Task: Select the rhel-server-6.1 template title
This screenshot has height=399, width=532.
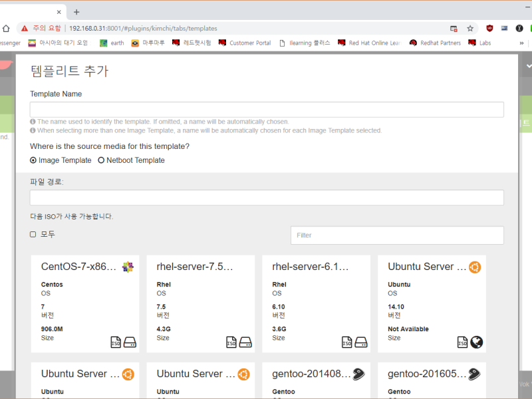Action: coord(310,267)
